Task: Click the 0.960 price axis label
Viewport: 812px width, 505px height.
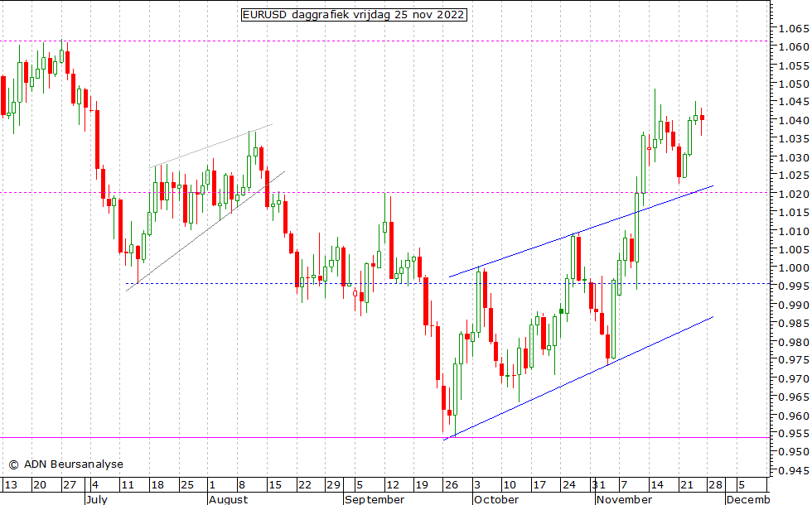Action: pos(794,416)
